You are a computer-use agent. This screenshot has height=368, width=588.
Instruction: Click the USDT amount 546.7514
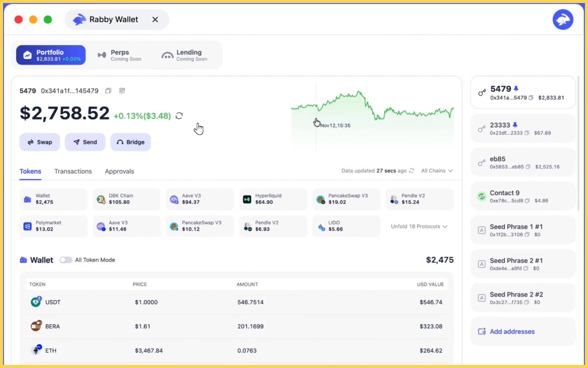[250, 302]
